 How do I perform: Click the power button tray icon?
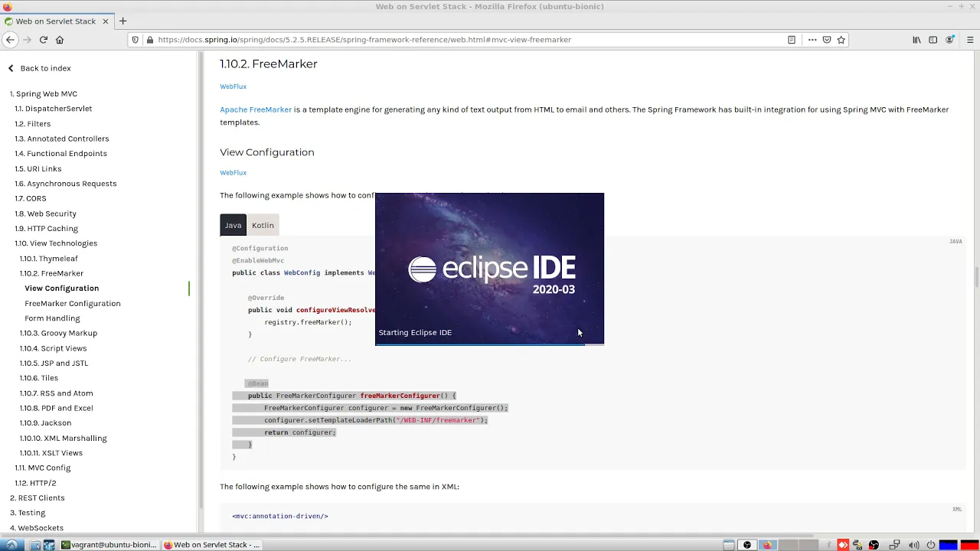tap(931, 545)
